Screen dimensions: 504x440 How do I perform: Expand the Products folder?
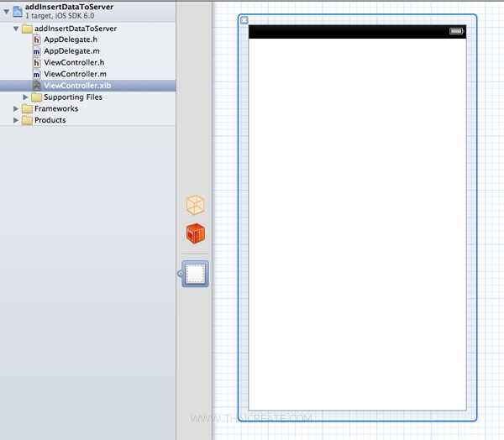(x=16, y=120)
